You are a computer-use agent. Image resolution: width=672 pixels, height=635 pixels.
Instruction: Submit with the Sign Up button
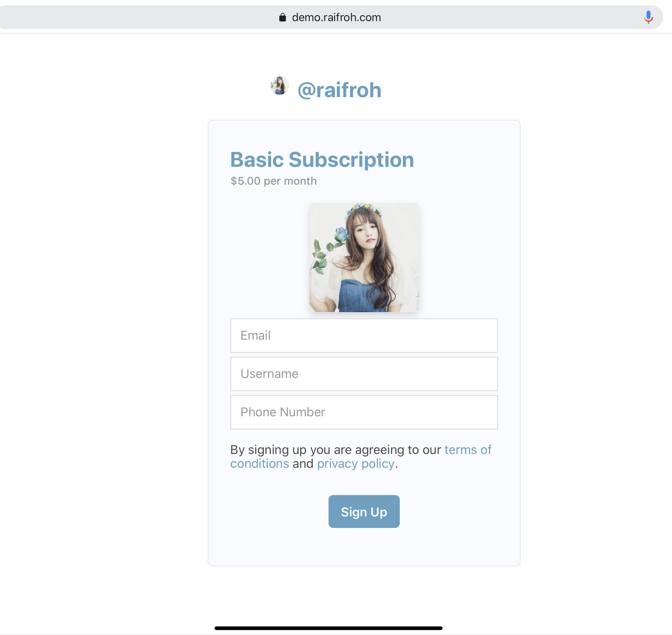coord(364,511)
